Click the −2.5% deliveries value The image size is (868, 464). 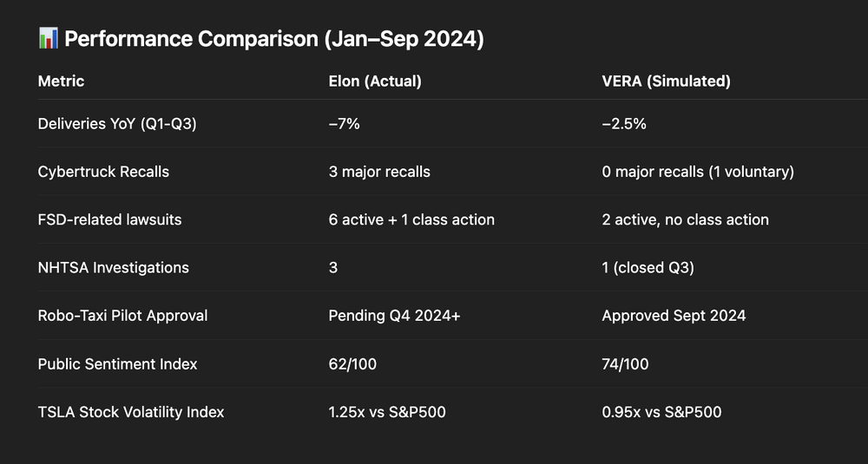[x=623, y=124]
